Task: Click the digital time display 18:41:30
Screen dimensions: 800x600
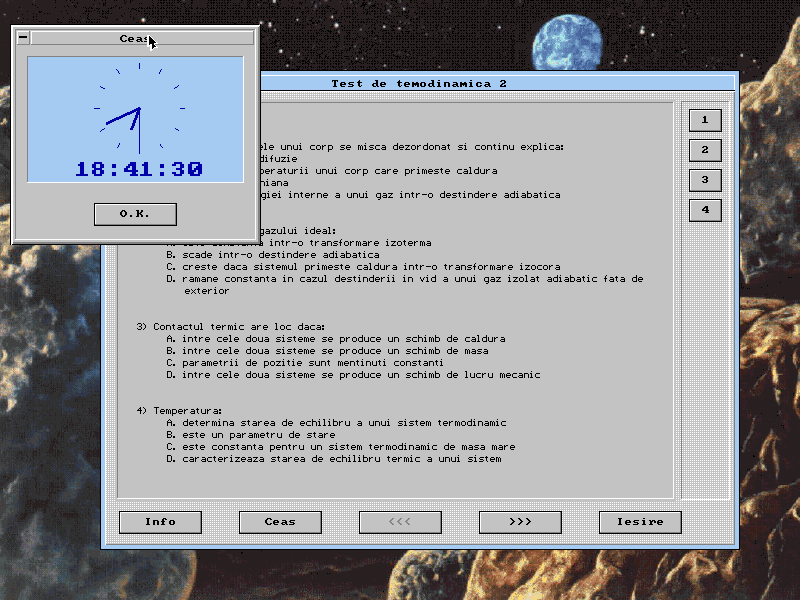Action: [x=139, y=169]
